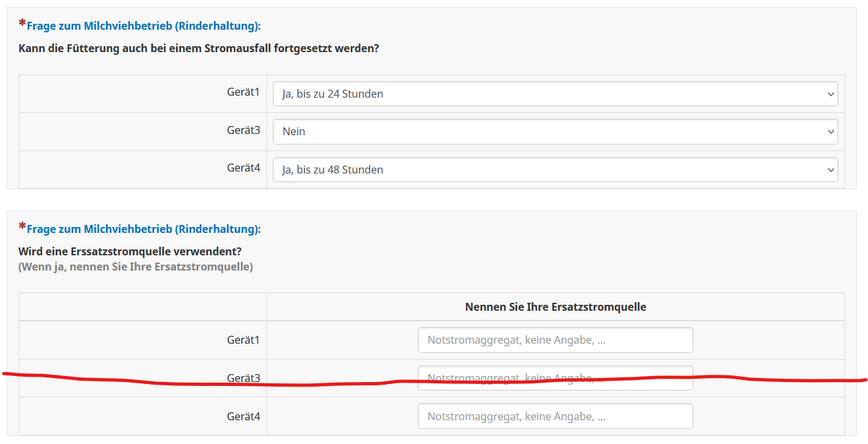868x444 pixels.
Task: Click the Gerät1 label in the Fütterung table
Action: point(243,93)
